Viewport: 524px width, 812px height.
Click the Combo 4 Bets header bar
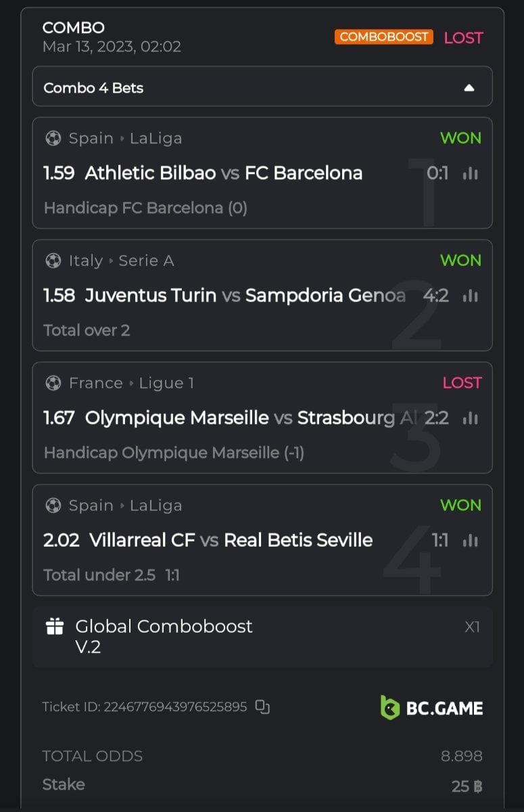(x=262, y=87)
